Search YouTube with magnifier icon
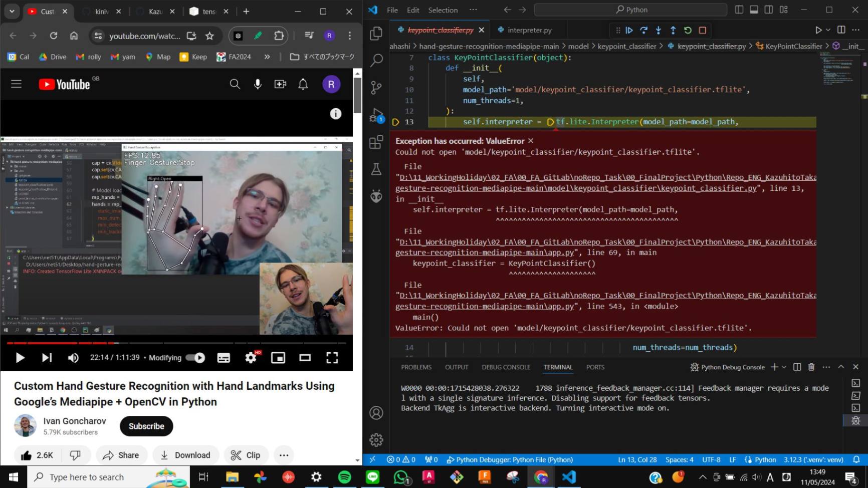The height and width of the screenshot is (488, 868). coord(235,84)
